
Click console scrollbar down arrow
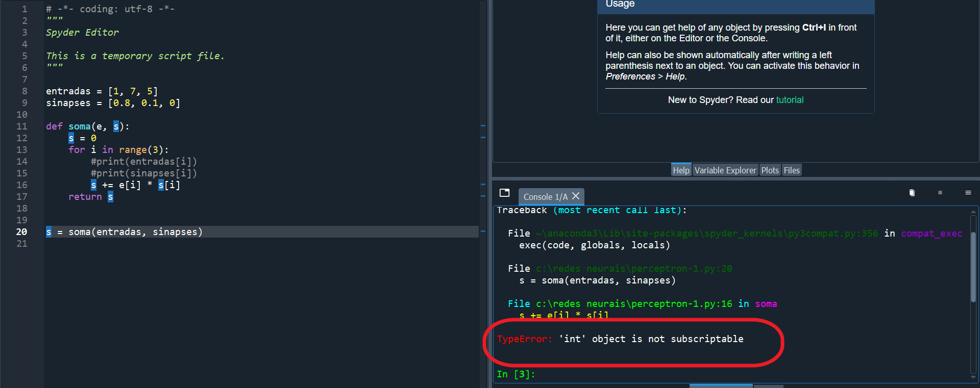973,377
